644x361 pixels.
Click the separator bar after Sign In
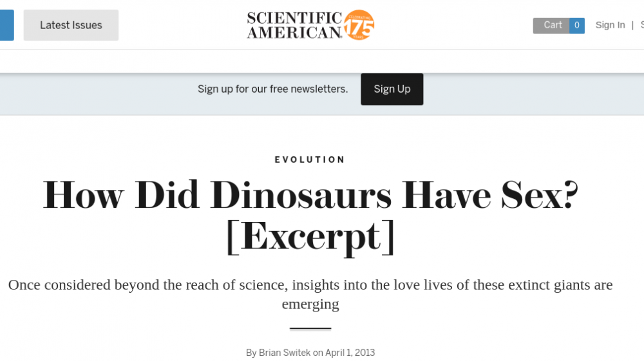[x=632, y=25]
